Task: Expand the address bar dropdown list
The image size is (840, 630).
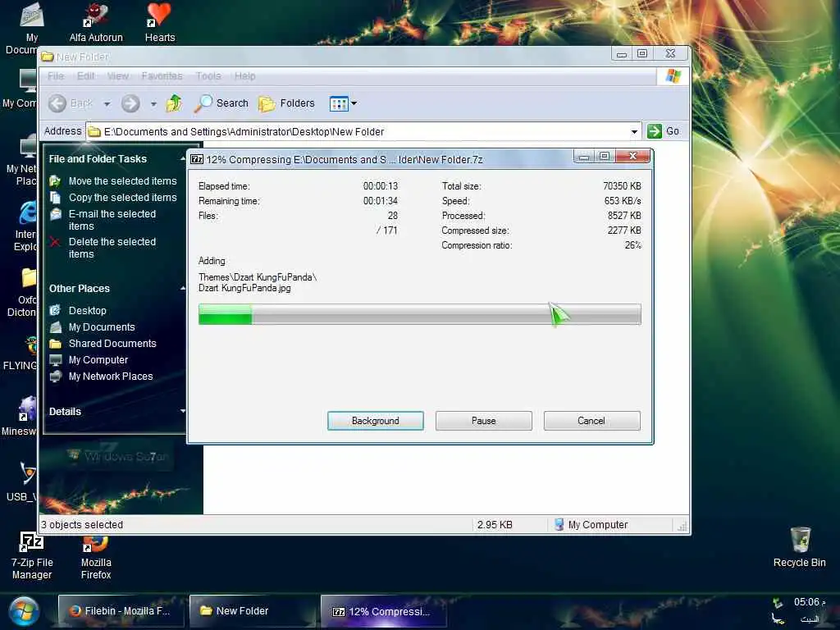Action: 634,132
